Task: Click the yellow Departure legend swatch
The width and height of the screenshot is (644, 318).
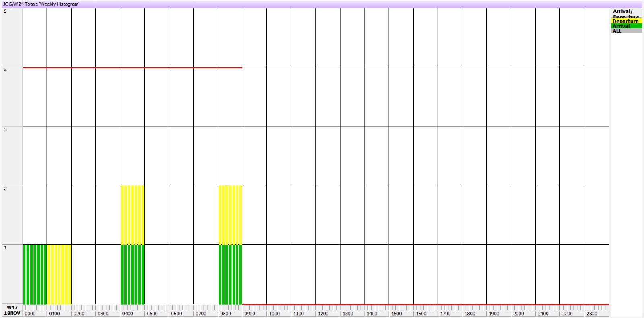Action: tap(626, 21)
